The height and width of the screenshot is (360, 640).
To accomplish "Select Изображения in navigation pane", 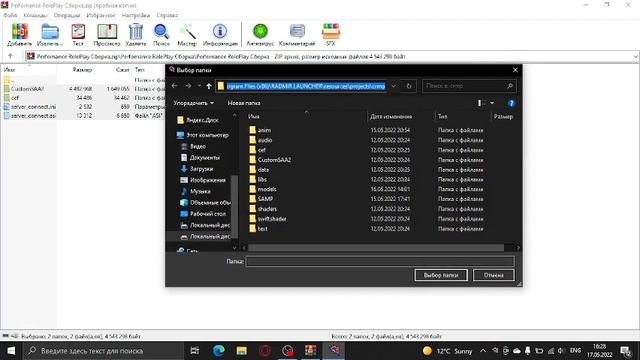I will coord(208,180).
